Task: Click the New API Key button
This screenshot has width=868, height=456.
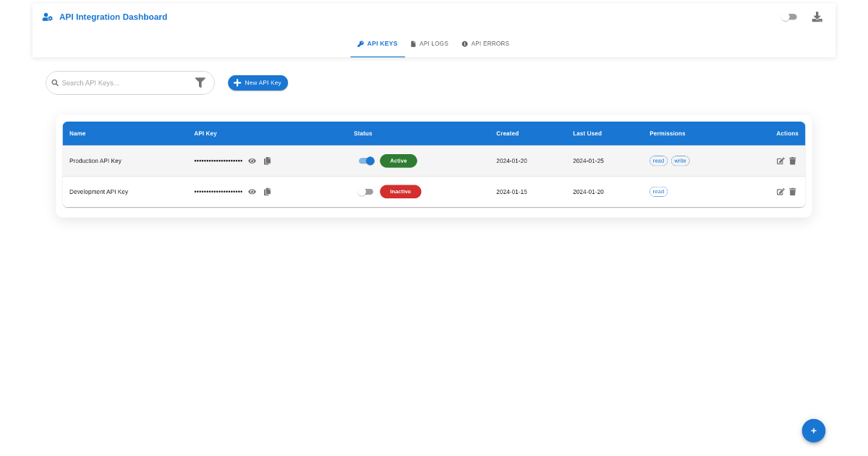Action: point(258,83)
